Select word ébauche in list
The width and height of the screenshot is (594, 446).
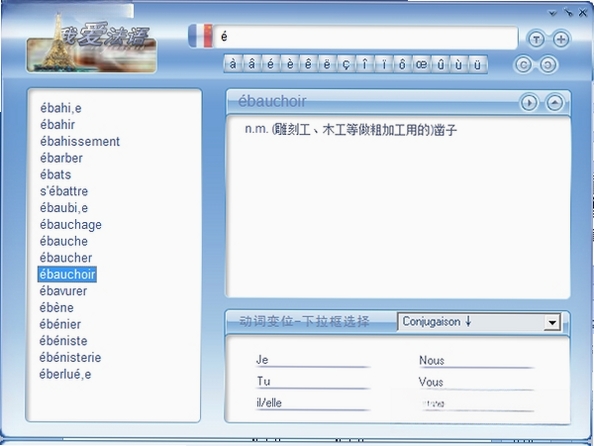(x=64, y=241)
